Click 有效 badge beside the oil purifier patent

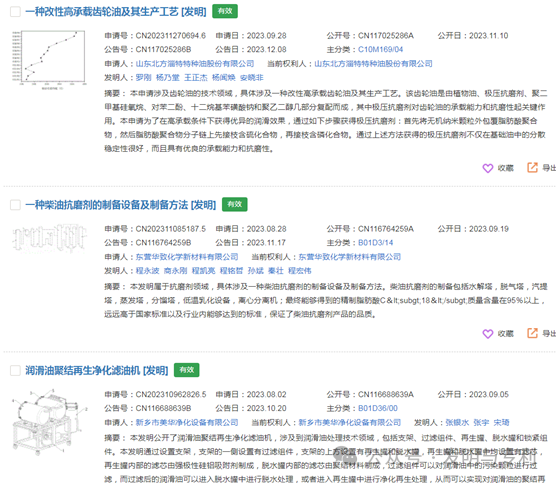(x=186, y=370)
